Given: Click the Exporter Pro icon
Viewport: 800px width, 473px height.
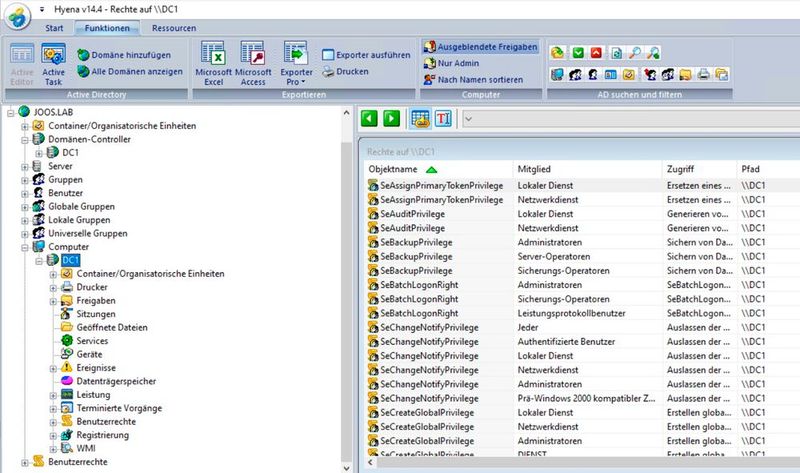Looking at the screenshot, I should 296,54.
